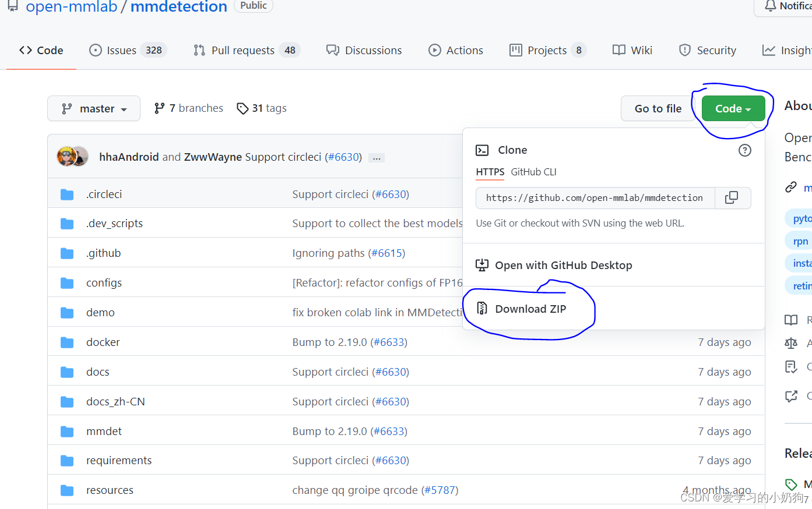
Task: Click the folder icon next to docker
Action: (x=67, y=342)
